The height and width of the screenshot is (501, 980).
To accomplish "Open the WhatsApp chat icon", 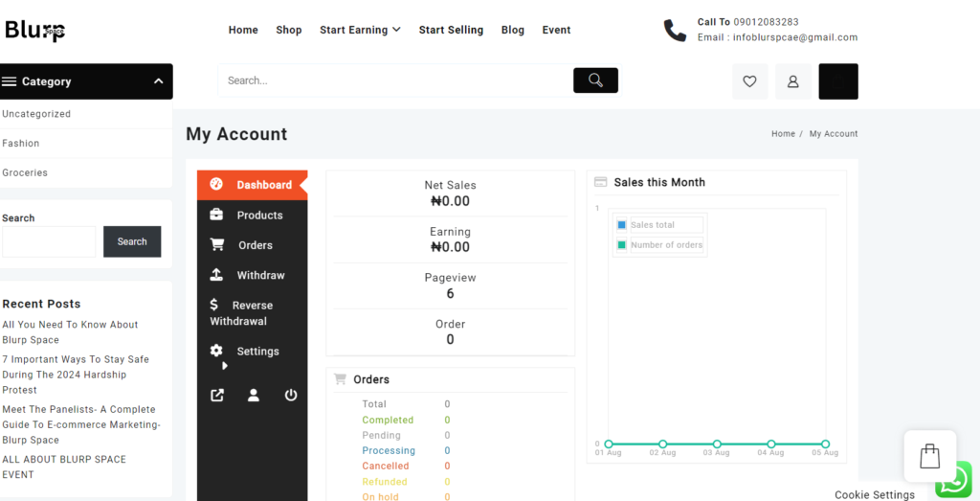I will [x=953, y=480].
